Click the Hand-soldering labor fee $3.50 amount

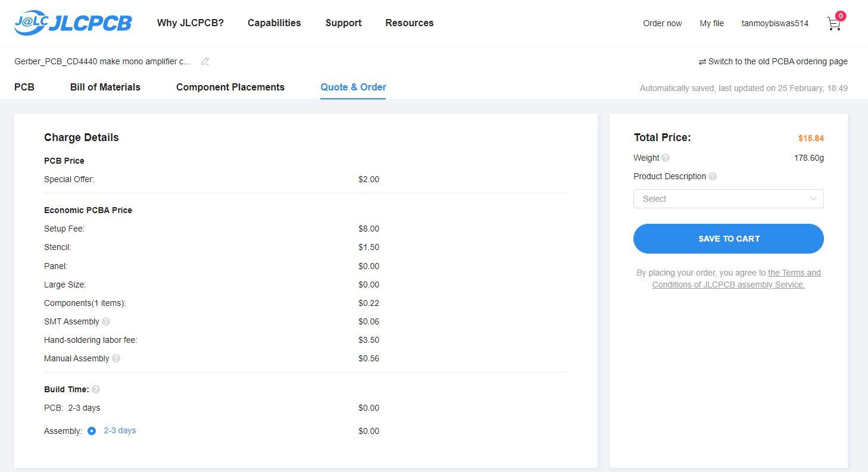click(369, 340)
